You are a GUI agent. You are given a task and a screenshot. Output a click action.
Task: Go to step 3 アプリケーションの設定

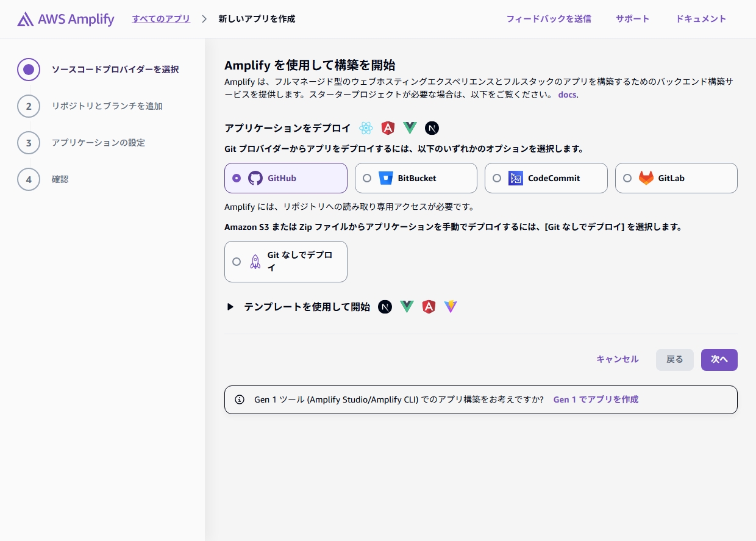81,143
